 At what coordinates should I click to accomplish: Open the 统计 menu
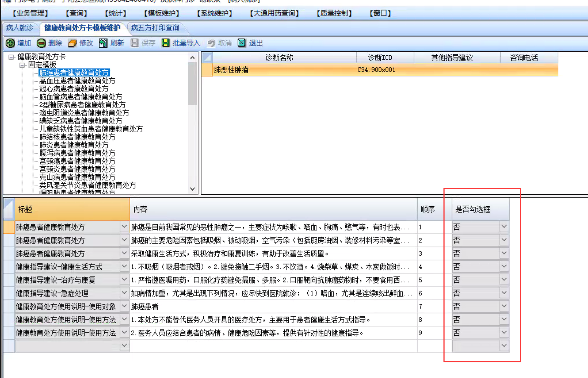coord(115,13)
